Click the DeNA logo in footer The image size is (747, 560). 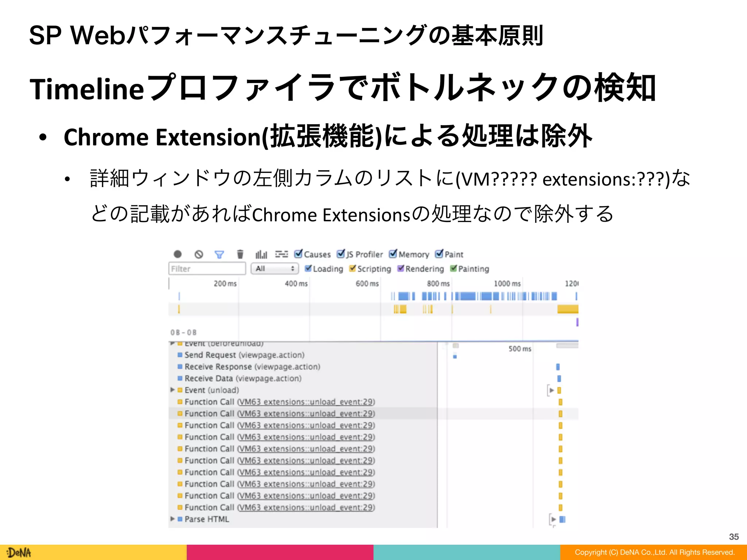tap(19, 552)
